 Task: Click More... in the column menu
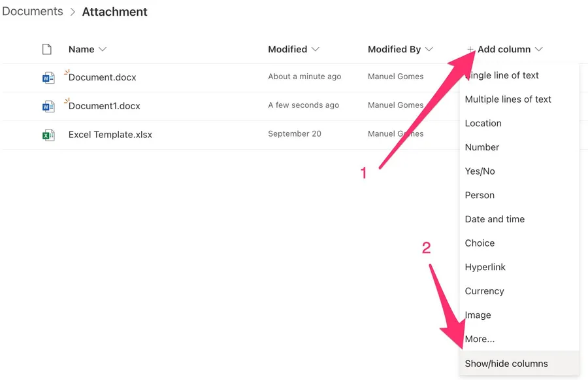point(480,339)
